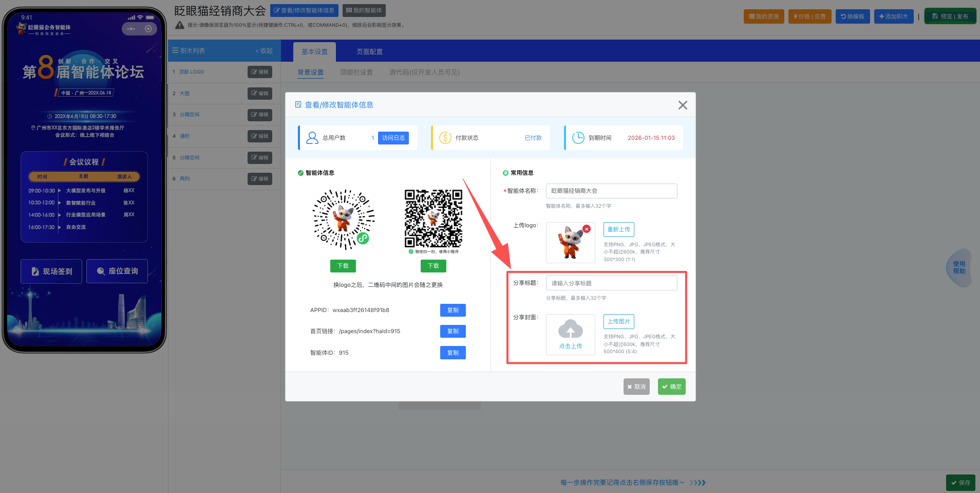Click 添加积木 in top toolbar
This screenshot has height=493, width=980.
point(893,16)
